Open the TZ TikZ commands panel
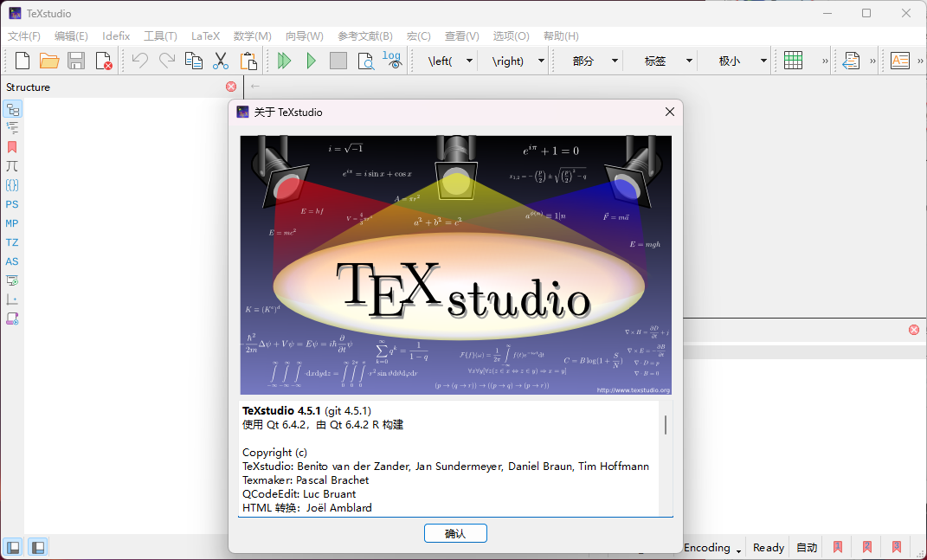 click(x=12, y=242)
